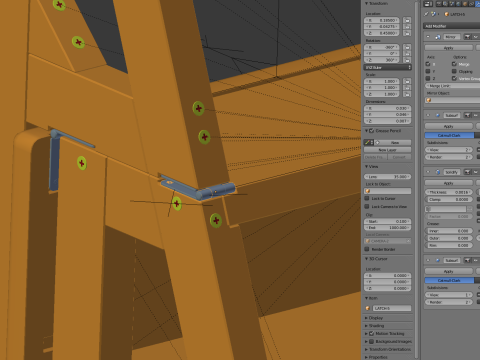This screenshot has height=360, width=480.
Task: Adjust the Clip Start value field
Action: [387, 221]
